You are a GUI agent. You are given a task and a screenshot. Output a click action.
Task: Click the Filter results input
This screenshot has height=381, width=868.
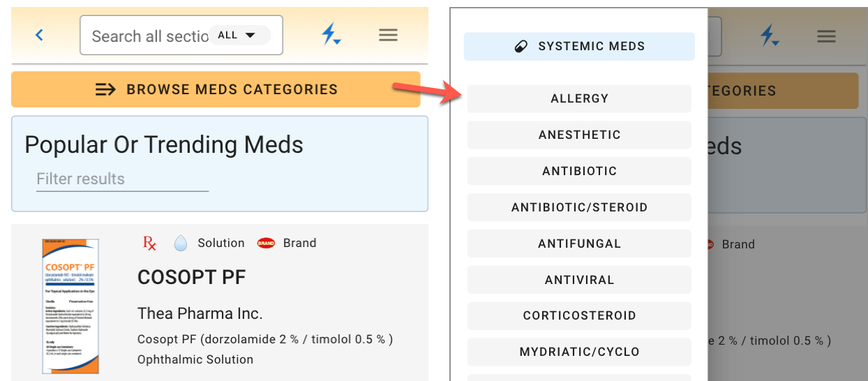click(x=122, y=179)
